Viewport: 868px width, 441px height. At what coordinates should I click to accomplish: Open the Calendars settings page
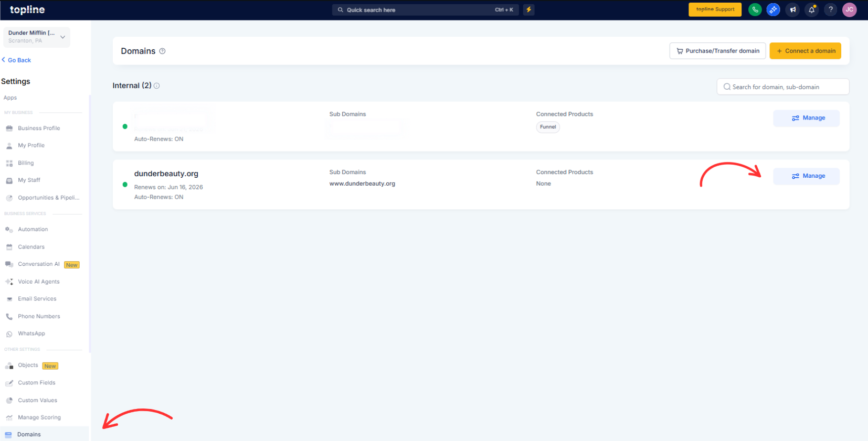(31, 247)
